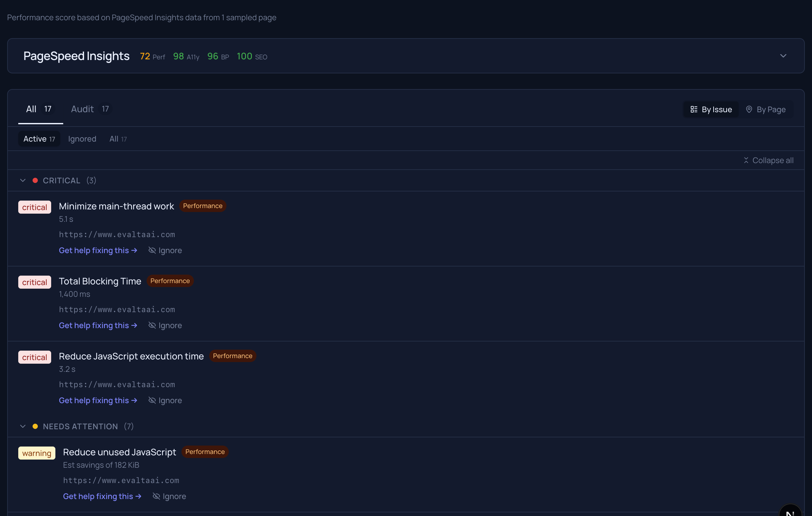Select the All 17 top tab
812x516 pixels.
(x=39, y=109)
